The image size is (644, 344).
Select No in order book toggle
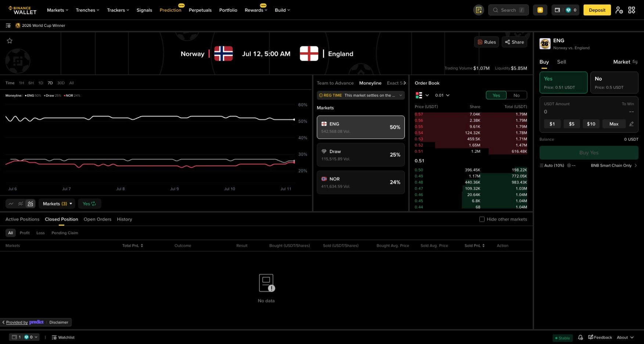point(517,95)
